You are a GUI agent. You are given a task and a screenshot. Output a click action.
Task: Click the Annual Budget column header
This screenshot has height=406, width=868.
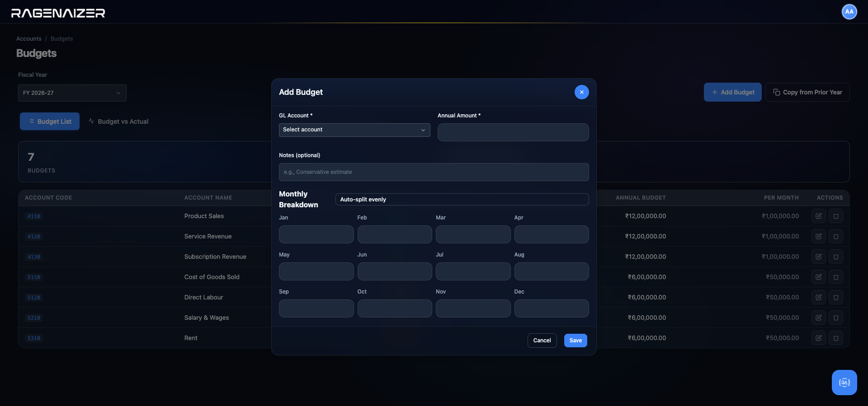(641, 198)
